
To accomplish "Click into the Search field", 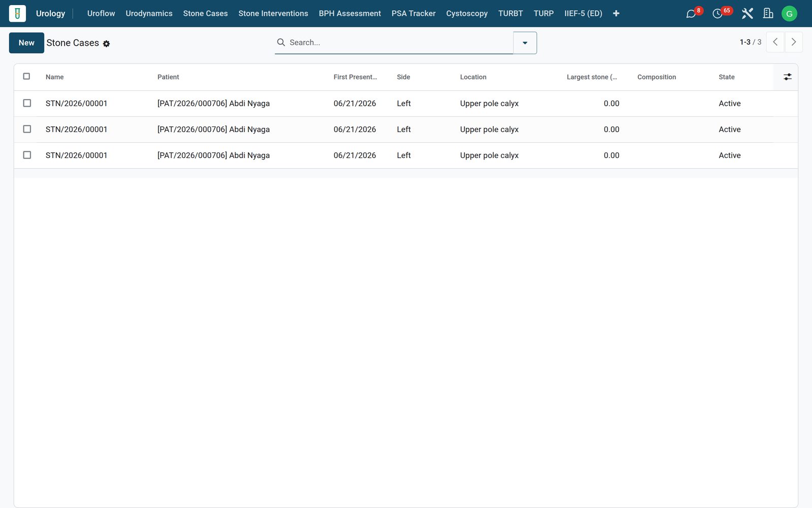I will pos(399,43).
